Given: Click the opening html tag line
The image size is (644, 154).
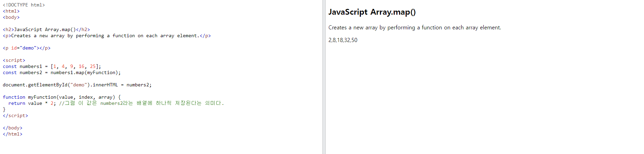Looking at the screenshot, I should [x=11, y=11].
